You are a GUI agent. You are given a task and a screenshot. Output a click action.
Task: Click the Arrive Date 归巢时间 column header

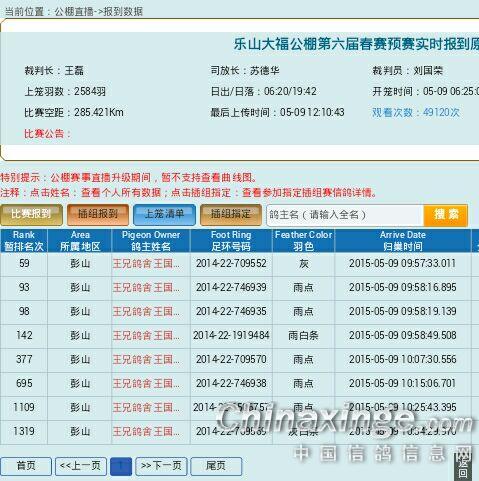[403, 241]
